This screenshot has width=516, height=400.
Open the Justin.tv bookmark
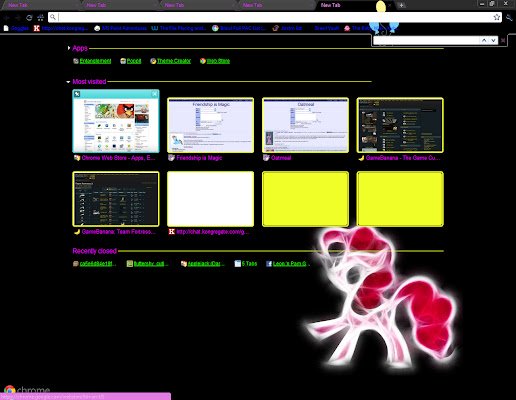coord(288,28)
